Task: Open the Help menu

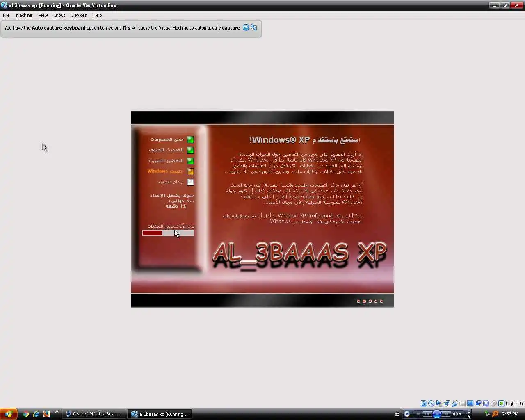Action: click(97, 15)
